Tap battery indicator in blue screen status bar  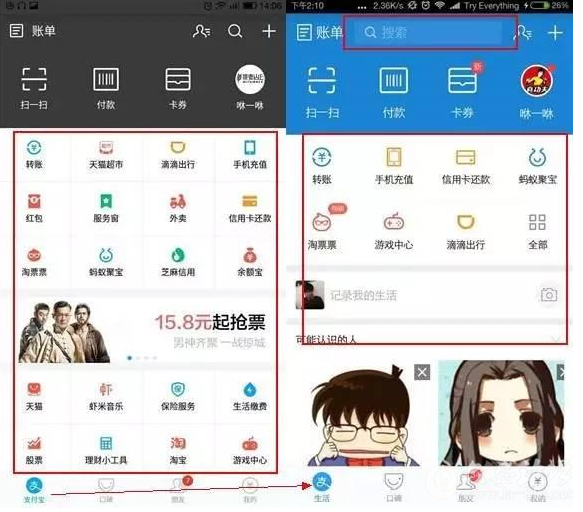(539, 6)
